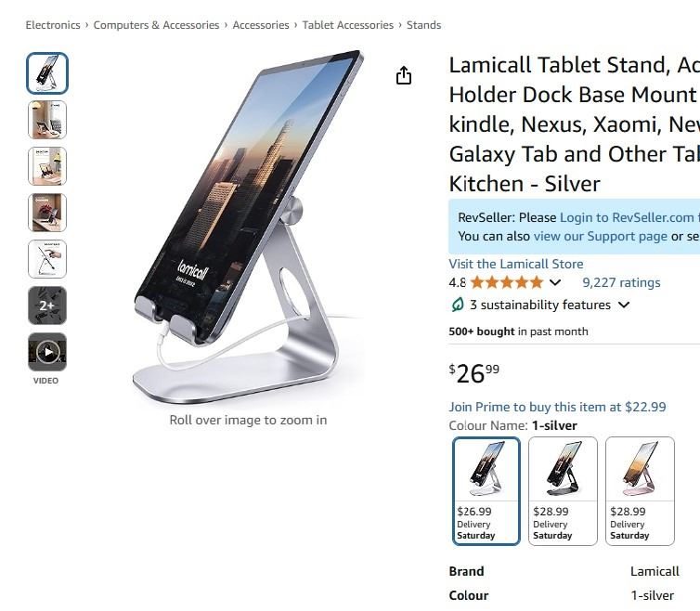
Task: Click the share icon above product image
Action: click(404, 76)
